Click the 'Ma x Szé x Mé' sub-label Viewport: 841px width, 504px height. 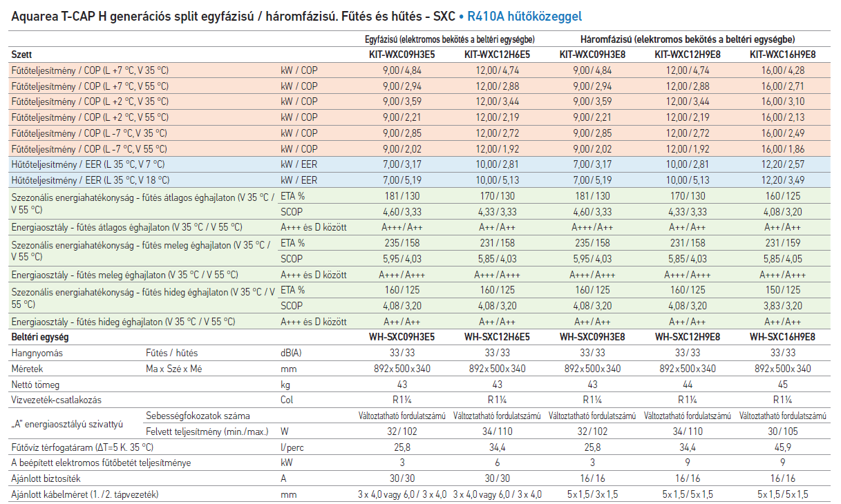[x=176, y=369]
